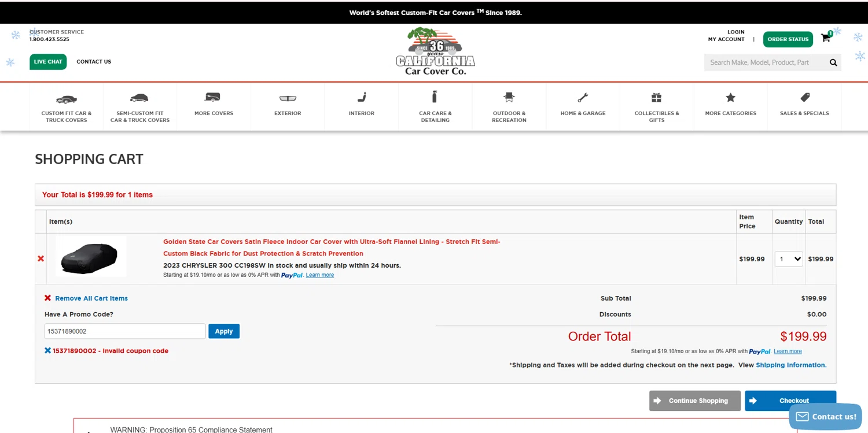Click Remove All Cart Items link
Image resolution: width=868 pixels, height=433 pixels.
tap(91, 298)
